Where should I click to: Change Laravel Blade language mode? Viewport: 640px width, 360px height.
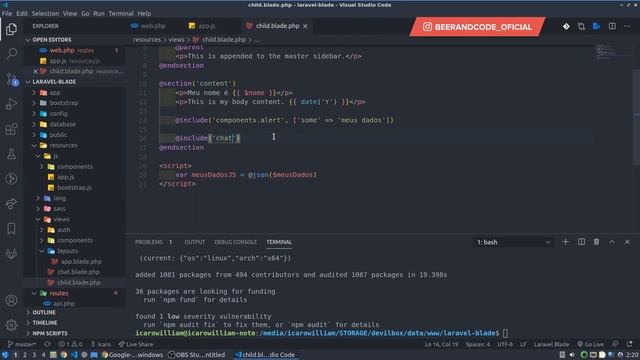551,344
